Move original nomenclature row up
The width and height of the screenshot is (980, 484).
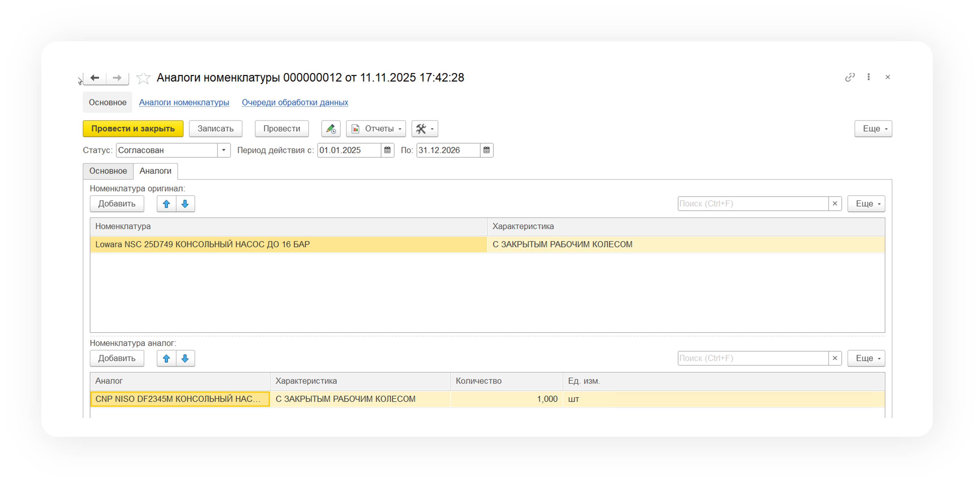point(166,203)
